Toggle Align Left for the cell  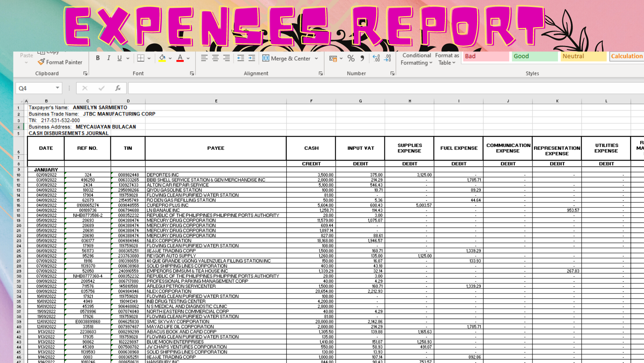pos(204,58)
